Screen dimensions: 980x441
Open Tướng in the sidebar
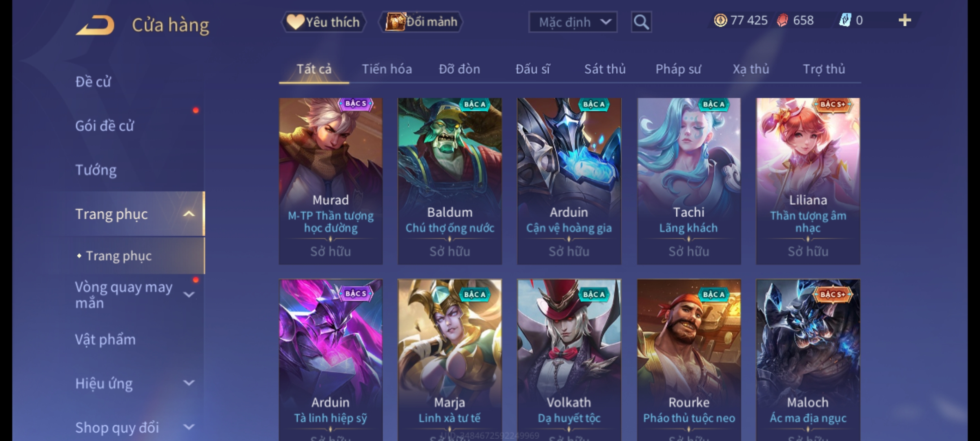[96, 170]
